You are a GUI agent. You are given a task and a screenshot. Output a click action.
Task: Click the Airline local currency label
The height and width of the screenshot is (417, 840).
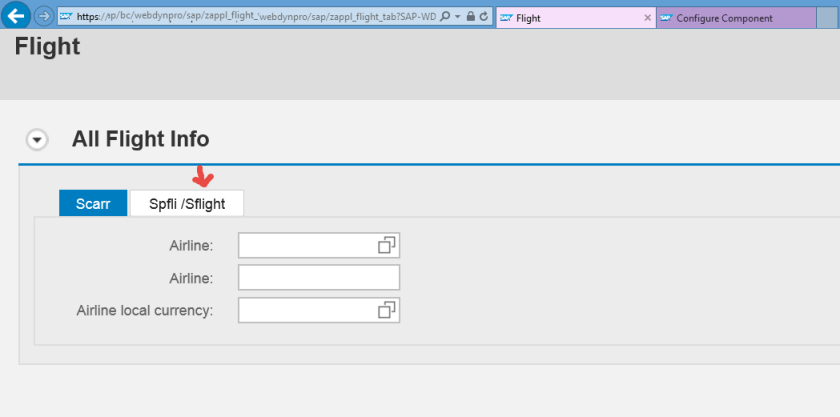pyautogui.click(x=145, y=311)
